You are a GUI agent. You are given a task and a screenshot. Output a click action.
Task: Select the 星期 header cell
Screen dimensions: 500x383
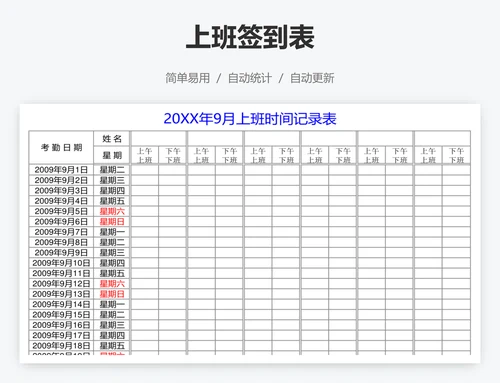(x=112, y=155)
